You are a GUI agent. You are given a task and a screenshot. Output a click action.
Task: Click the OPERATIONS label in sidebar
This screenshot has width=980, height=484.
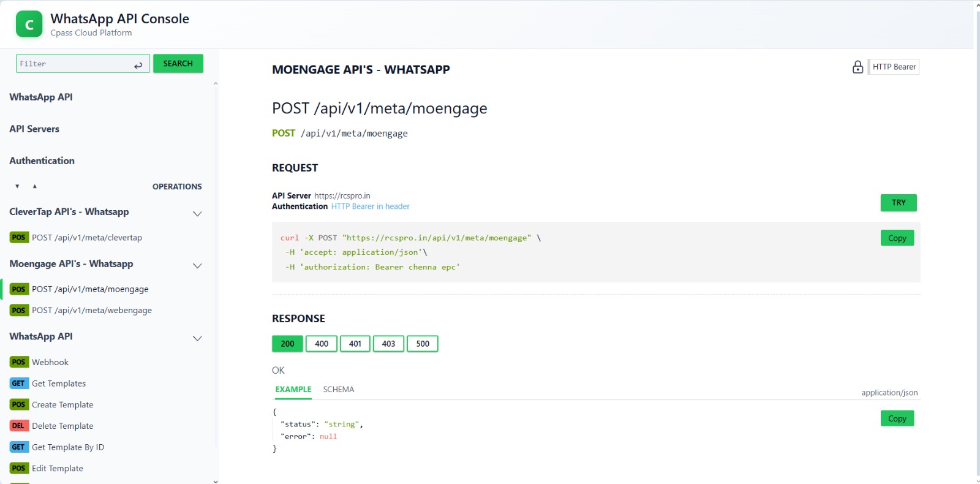point(177,186)
